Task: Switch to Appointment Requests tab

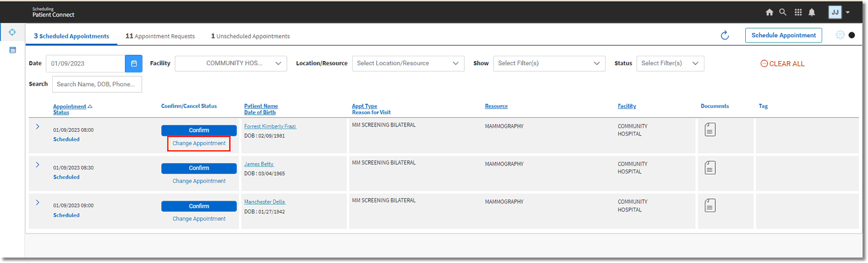Action: pyautogui.click(x=160, y=36)
